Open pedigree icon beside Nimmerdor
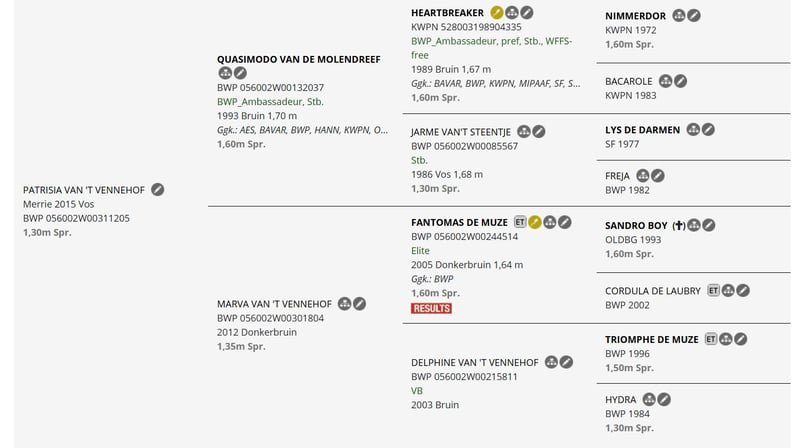 pyautogui.click(x=679, y=16)
